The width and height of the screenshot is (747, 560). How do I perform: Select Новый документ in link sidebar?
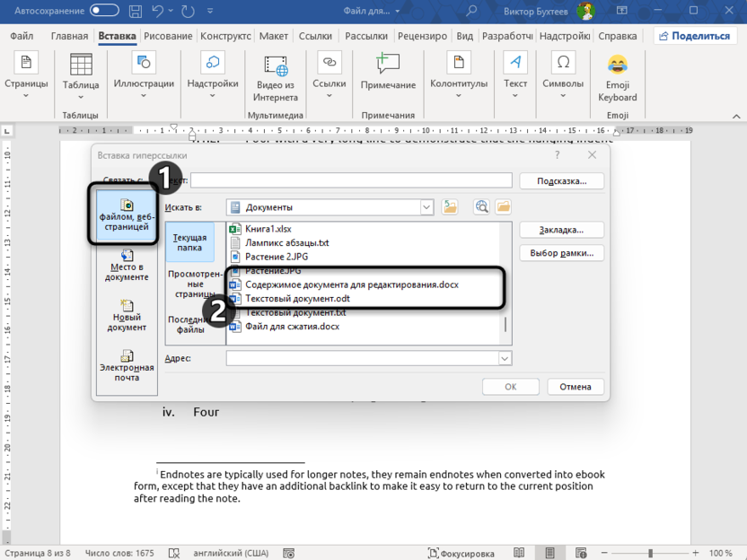[127, 316]
